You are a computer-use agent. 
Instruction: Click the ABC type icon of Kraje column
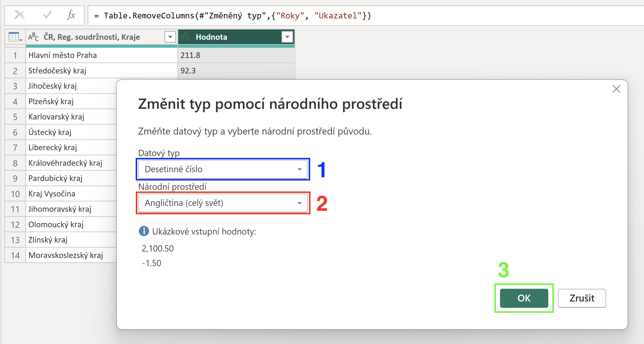pos(33,37)
